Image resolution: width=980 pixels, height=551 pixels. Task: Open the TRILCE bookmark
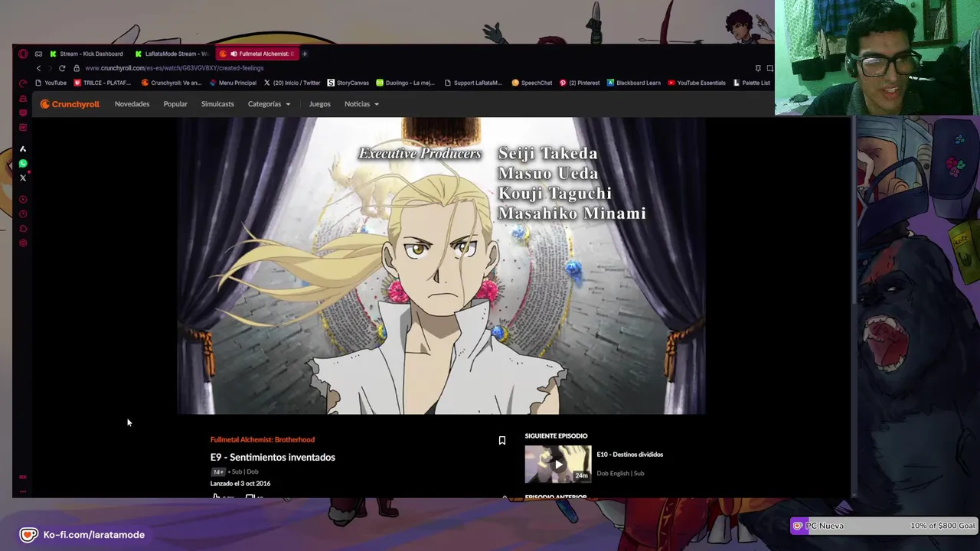(102, 83)
